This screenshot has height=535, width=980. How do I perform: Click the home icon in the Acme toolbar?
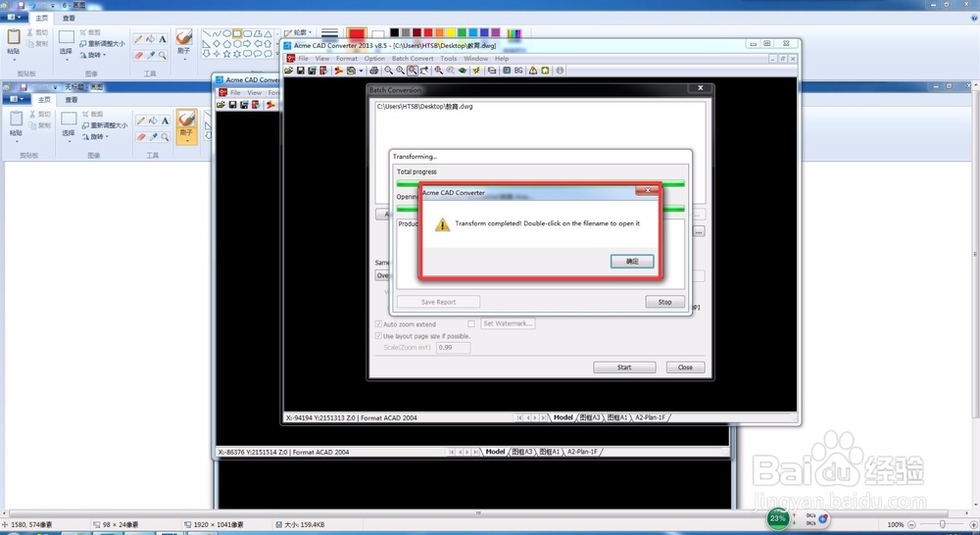tap(545, 71)
